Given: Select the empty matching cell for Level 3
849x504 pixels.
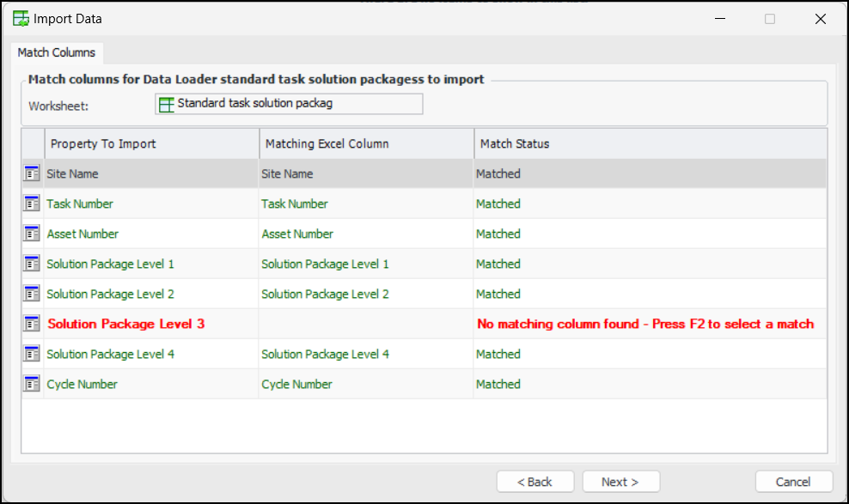Looking at the screenshot, I should point(366,324).
